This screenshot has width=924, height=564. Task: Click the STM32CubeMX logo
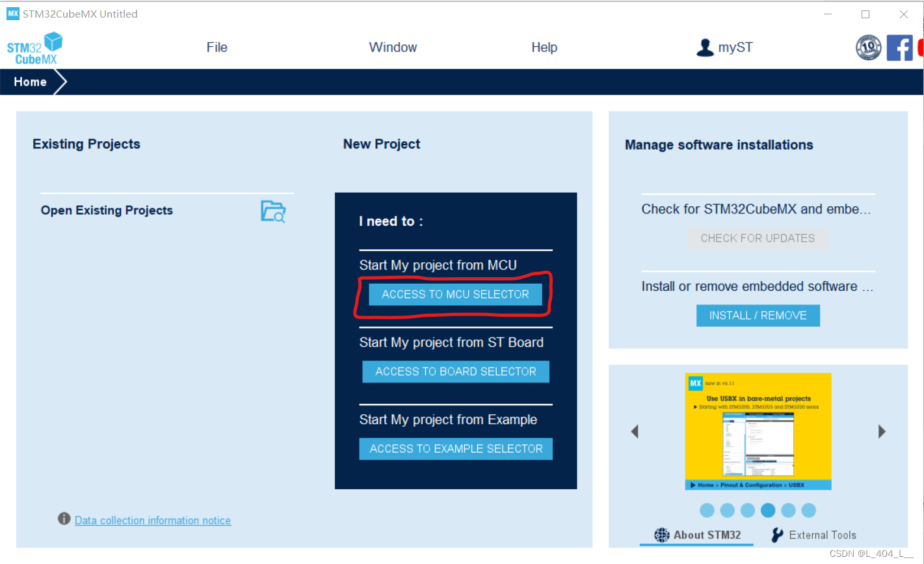[34, 48]
